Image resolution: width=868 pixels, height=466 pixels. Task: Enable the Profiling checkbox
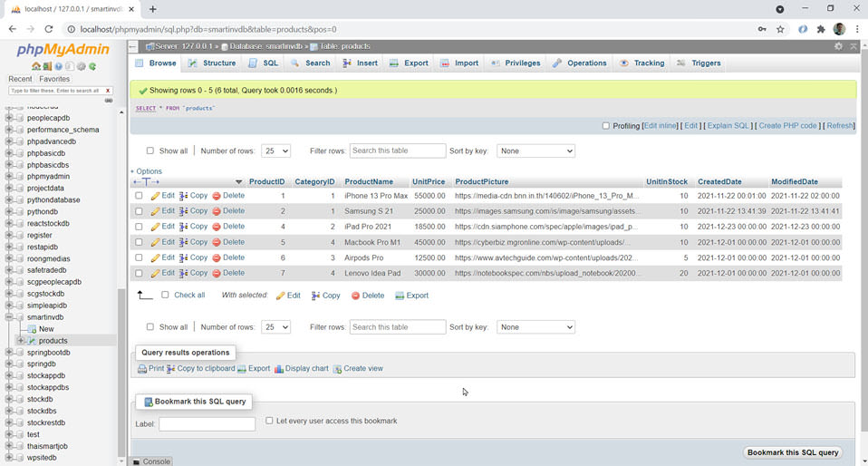point(605,126)
